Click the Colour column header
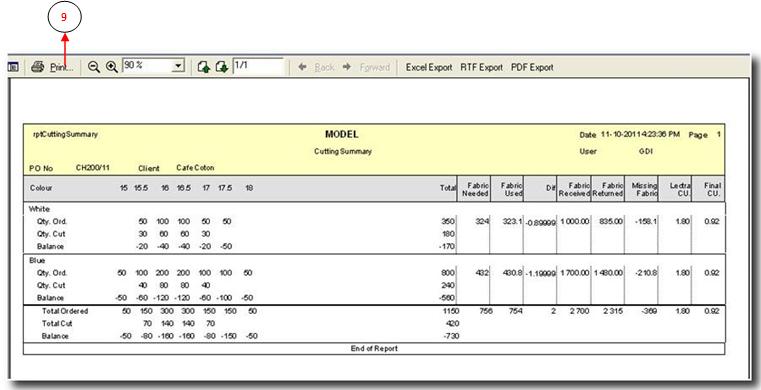Viewport: 761px width, 390px height. pyautogui.click(x=41, y=188)
